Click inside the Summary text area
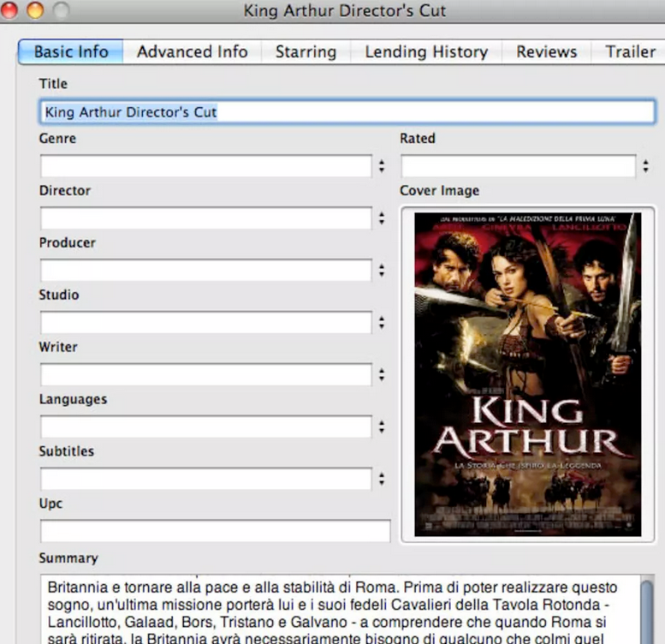This screenshot has width=665, height=644. (x=341, y=610)
